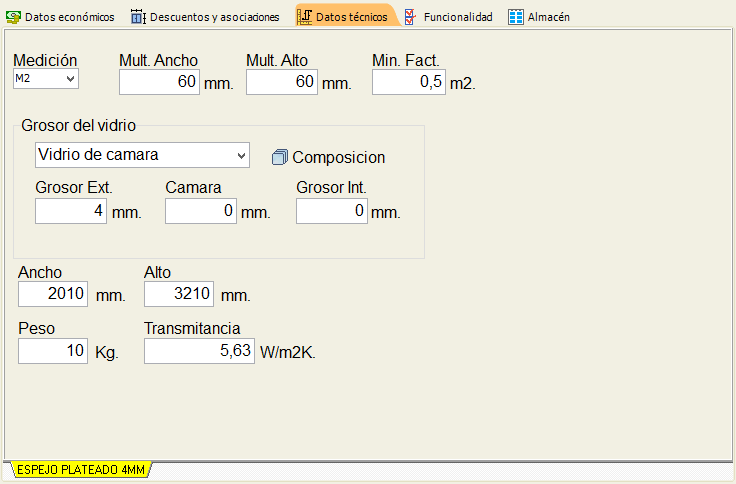Click the Composicion glass layers icon

tap(280, 157)
